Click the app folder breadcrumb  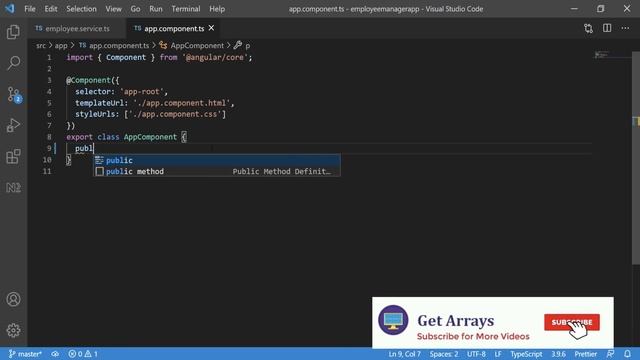point(61,45)
